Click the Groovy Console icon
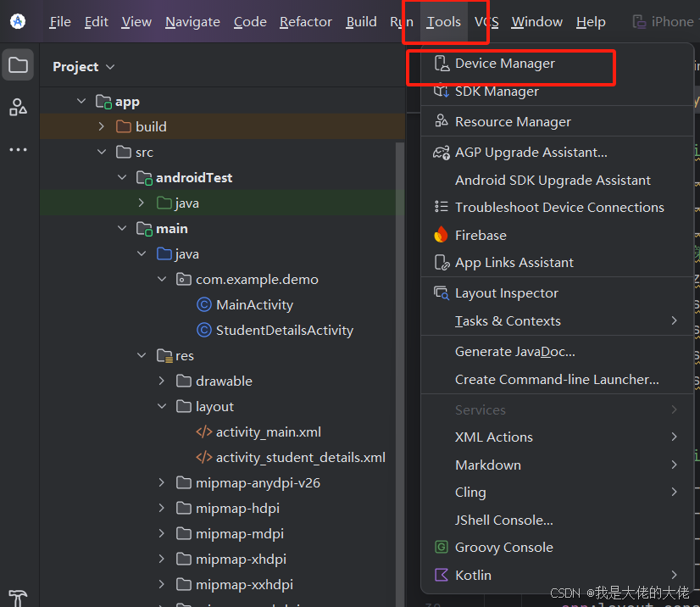Image resolution: width=700 pixels, height=607 pixels. coord(442,547)
